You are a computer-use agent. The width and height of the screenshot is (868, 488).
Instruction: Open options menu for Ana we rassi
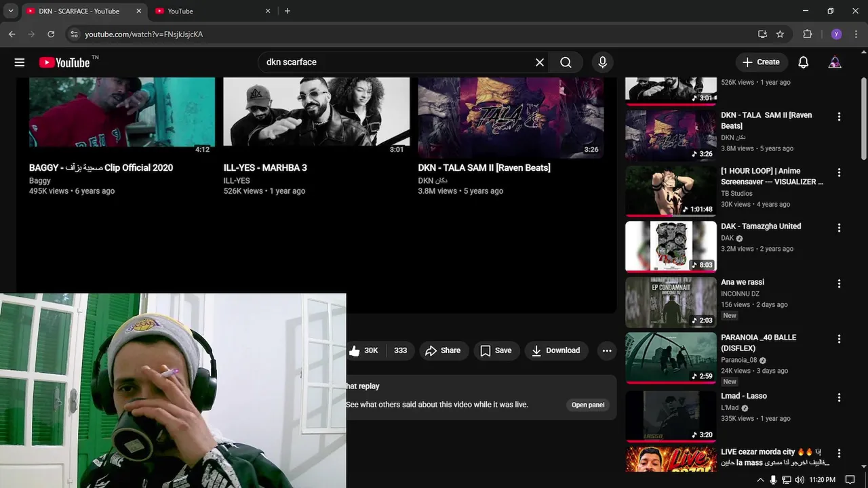tap(839, 284)
